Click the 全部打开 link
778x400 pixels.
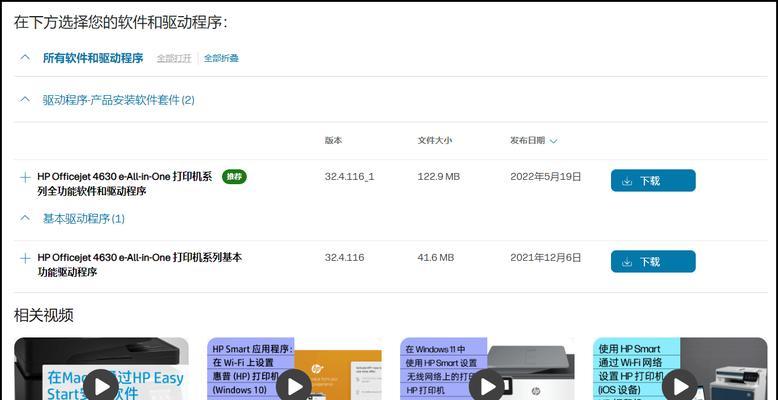click(174, 58)
